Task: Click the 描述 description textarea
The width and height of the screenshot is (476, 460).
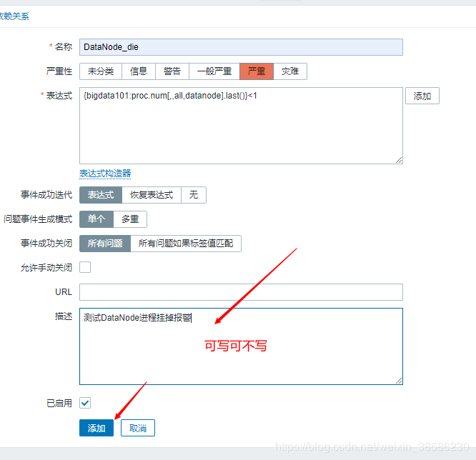Action: [241, 346]
